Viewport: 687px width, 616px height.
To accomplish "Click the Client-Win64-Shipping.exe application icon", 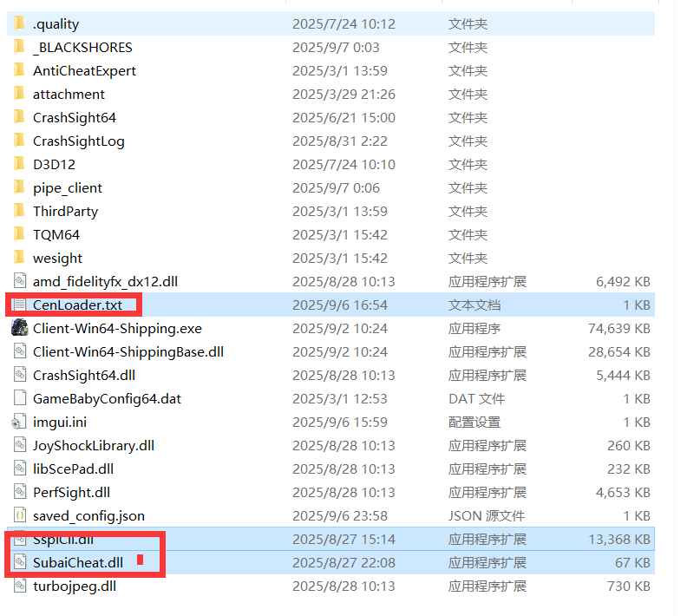I will coord(19,328).
